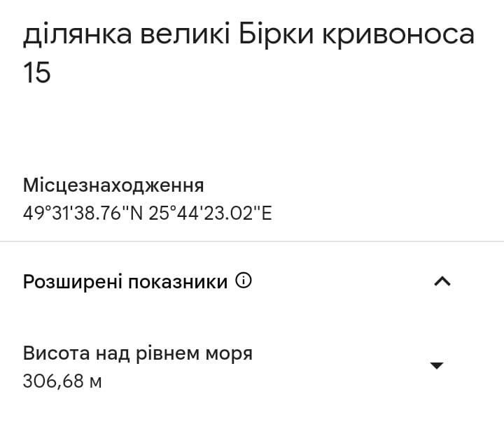Image resolution: width=504 pixels, height=422 pixels.
Task: Click the word моря in elevation label
Action: (x=229, y=355)
